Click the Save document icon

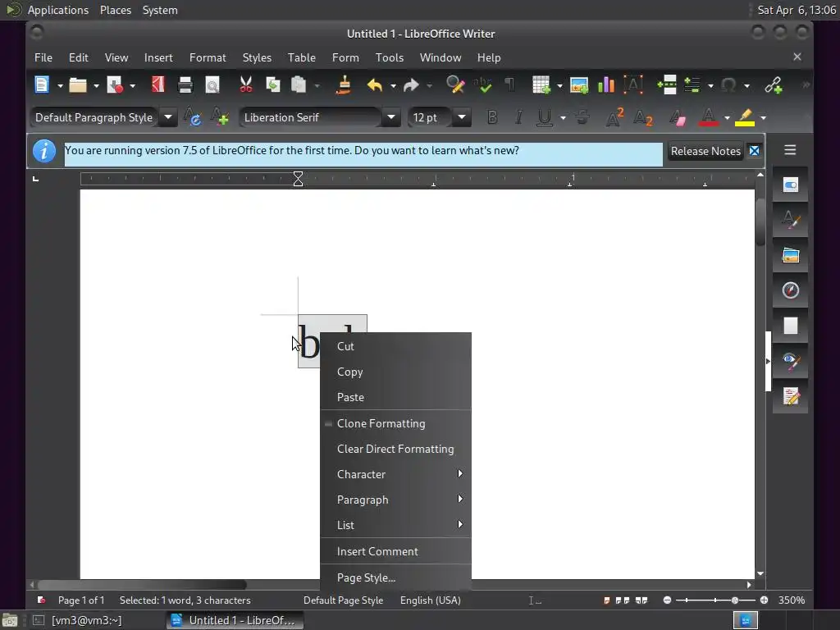tap(115, 85)
